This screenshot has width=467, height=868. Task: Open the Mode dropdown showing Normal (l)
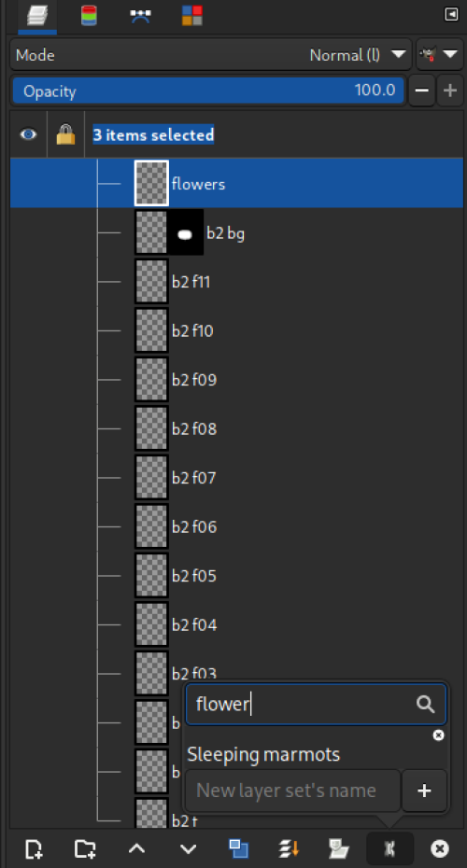210,55
